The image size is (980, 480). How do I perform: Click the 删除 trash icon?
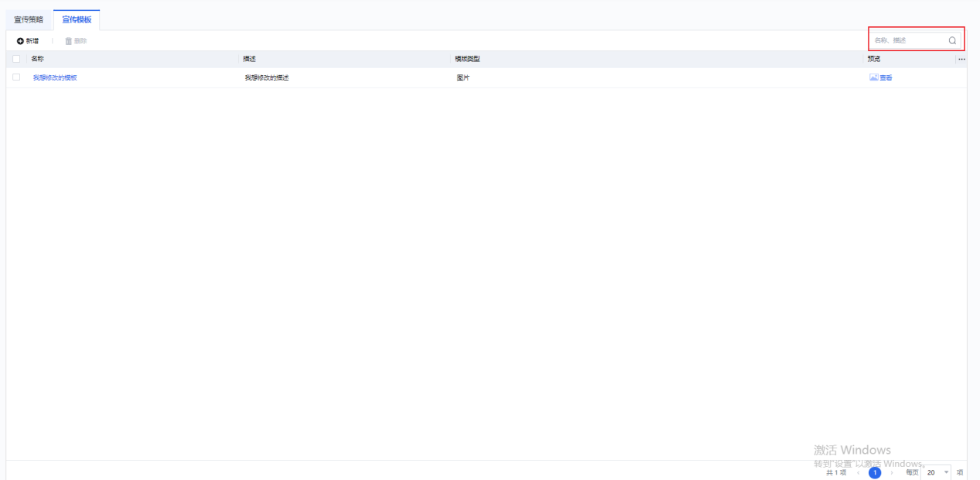tap(68, 40)
